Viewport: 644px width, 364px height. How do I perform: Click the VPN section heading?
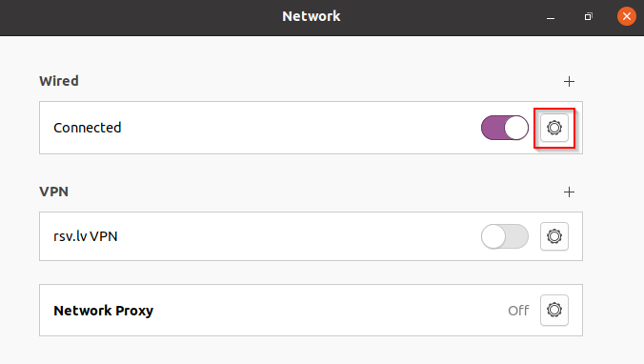tap(53, 192)
